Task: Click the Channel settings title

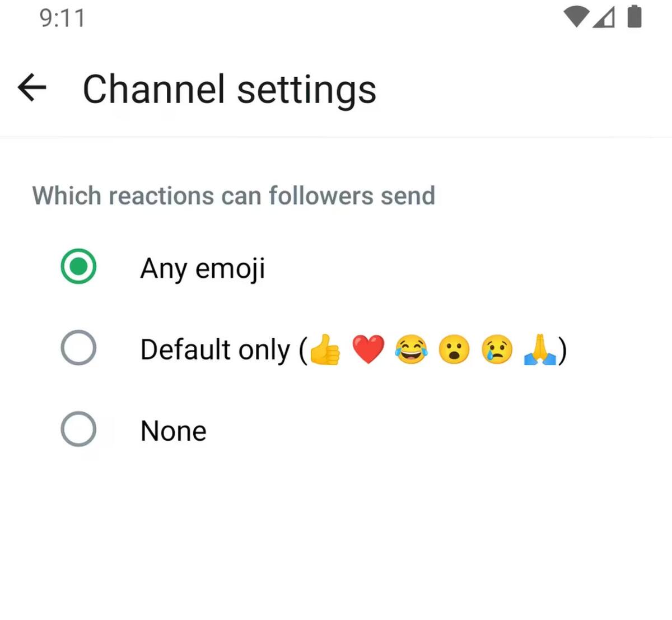Action: tap(229, 90)
